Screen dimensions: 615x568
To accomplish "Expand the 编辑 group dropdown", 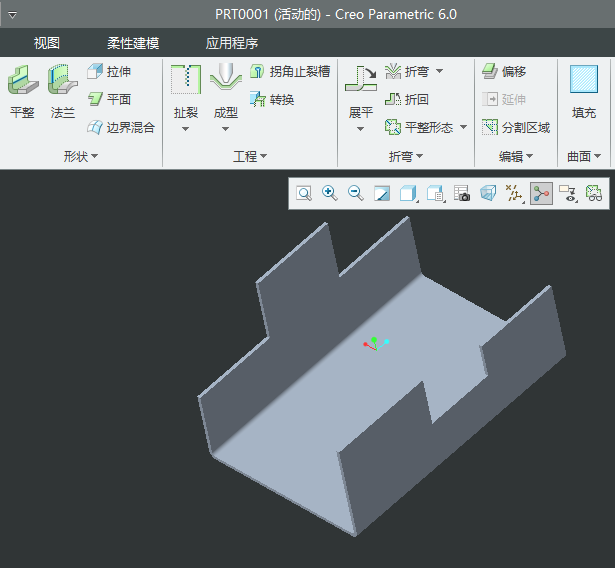I will [x=516, y=157].
